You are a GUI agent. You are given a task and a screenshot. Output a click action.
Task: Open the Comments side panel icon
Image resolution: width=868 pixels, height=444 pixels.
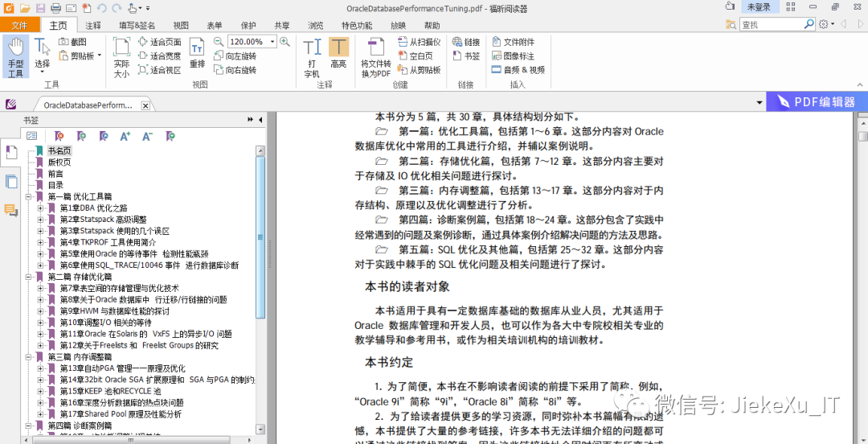11,210
